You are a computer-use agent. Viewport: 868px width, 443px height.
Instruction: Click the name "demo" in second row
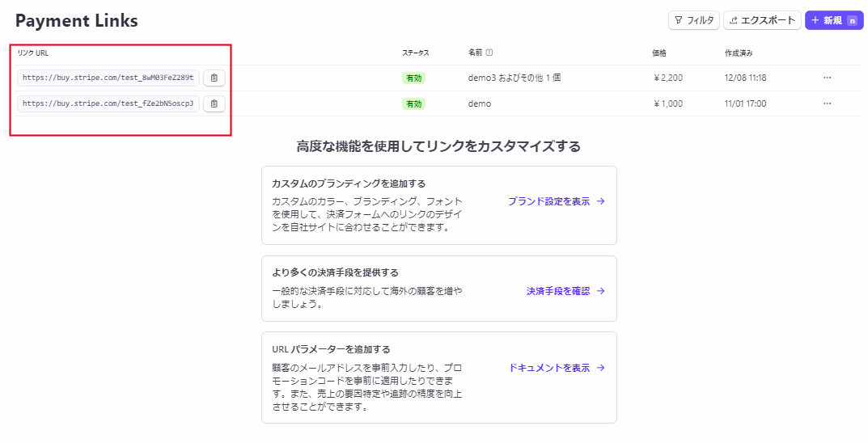coord(480,103)
